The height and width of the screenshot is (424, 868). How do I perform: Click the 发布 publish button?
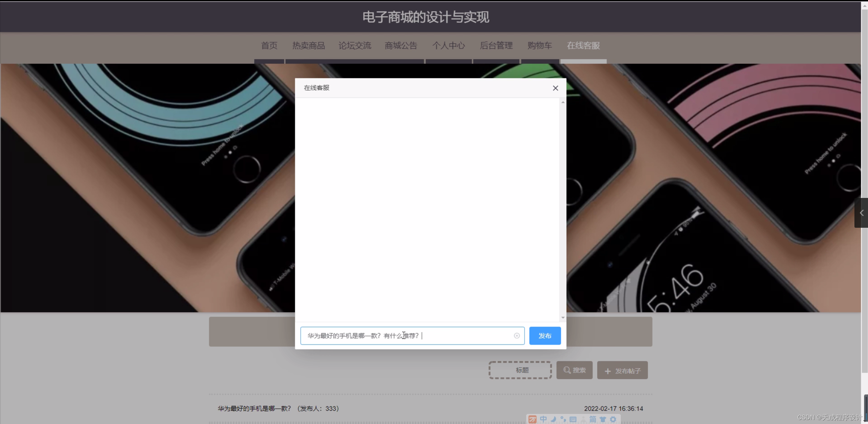coord(545,336)
